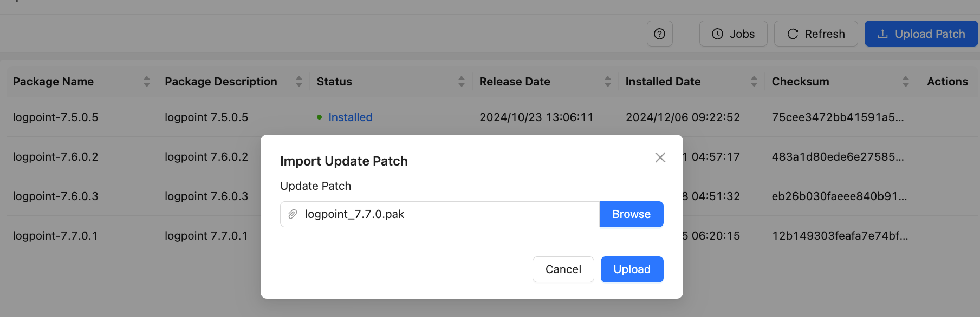This screenshot has width=980, height=317.
Task: Click the clock icon on the Jobs button
Action: pos(717,34)
